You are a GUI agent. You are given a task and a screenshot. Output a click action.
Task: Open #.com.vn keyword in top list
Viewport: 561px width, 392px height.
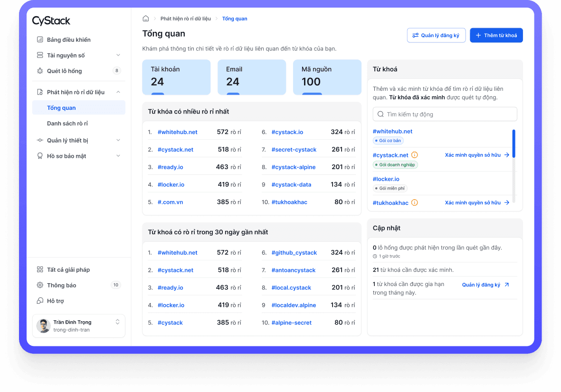pyautogui.click(x=171, y=202)
